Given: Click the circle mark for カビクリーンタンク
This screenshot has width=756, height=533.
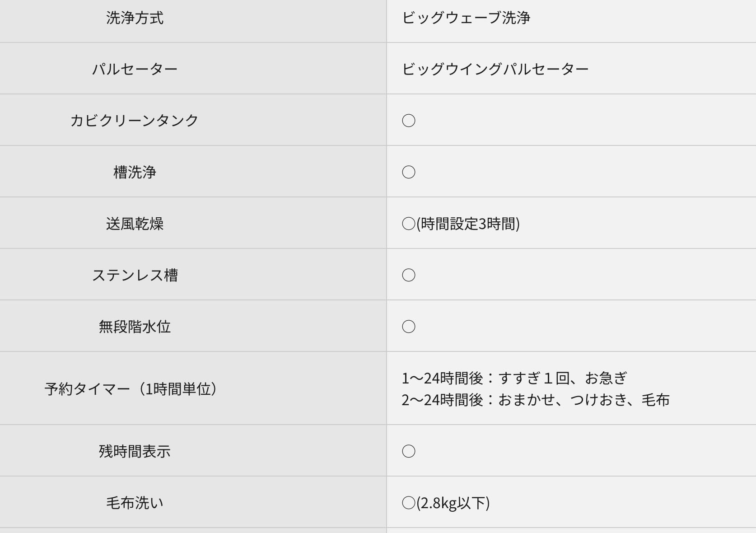Looking at the screenshot, I should 408,121.
